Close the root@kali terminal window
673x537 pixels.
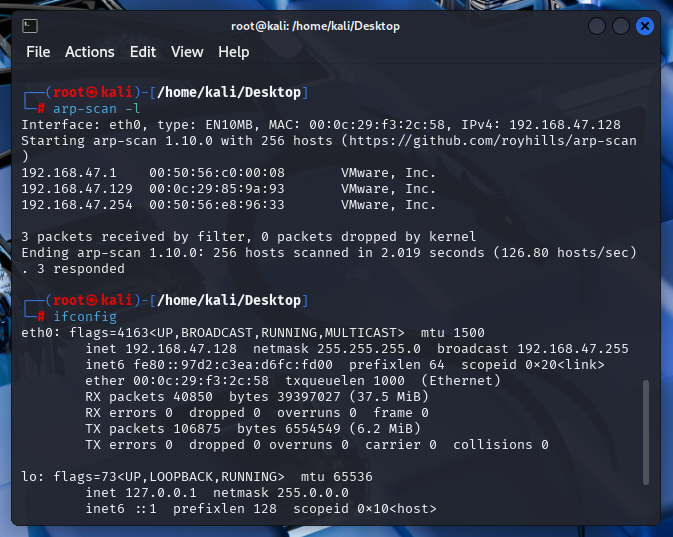click(645, 26)
